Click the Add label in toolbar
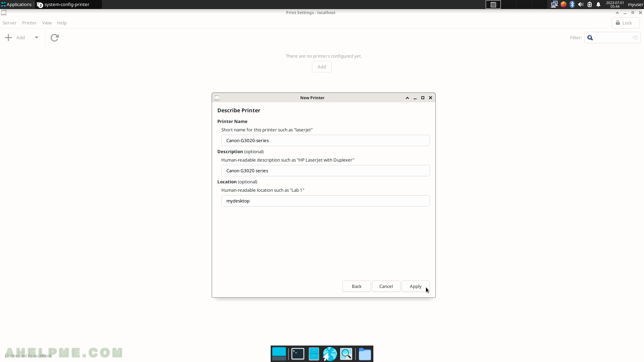The width and height of the screenshot is (644, 362). (20, 38)
